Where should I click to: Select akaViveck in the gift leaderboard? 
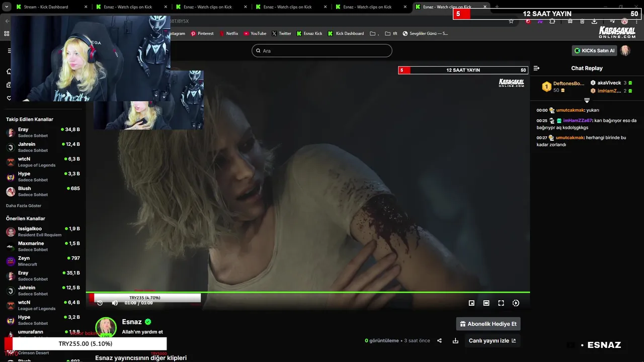tap(609, 83)
